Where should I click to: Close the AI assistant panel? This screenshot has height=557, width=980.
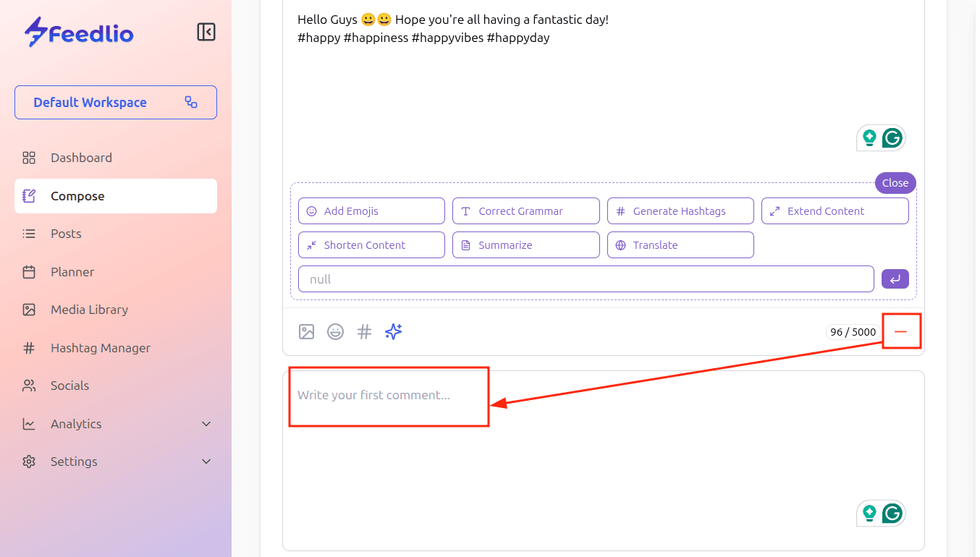895,183
